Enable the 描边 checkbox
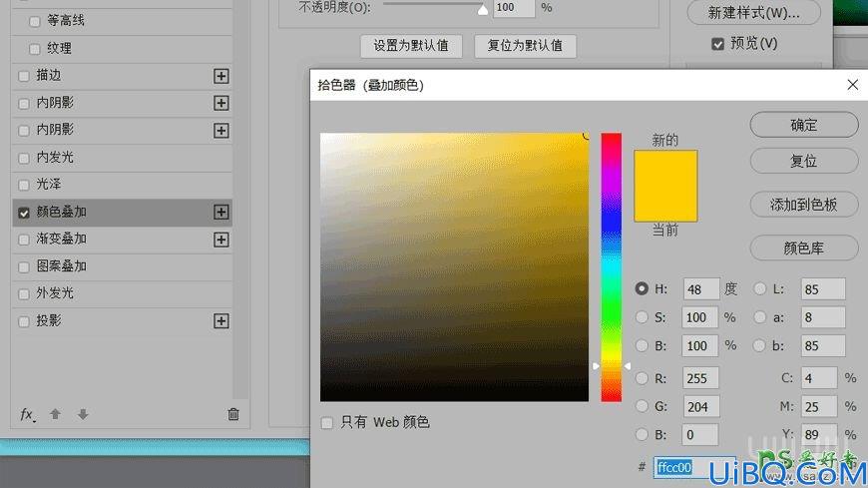Screen dimensions: 868x488 (x=24, y=77)
